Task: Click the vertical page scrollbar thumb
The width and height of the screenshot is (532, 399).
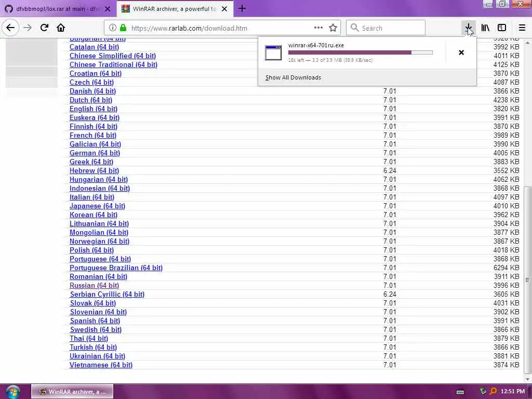Action: pyautogui.click(x=527, y=279)
